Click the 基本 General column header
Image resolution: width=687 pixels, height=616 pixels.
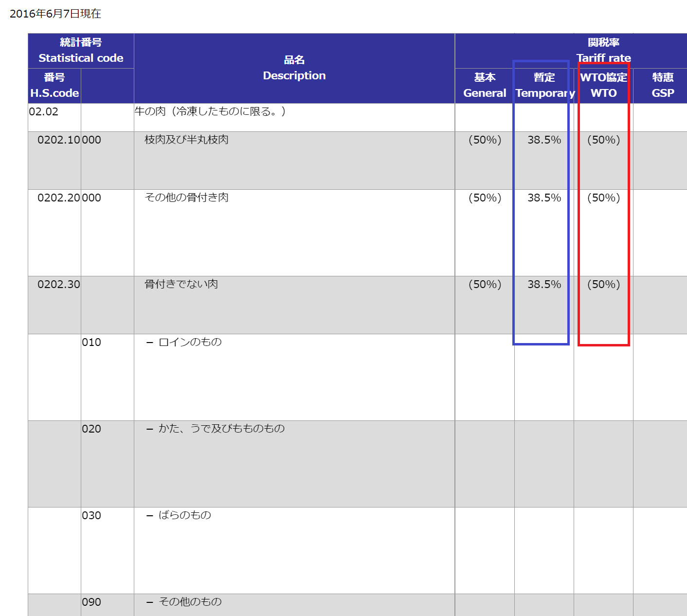[x=485, y=86]
